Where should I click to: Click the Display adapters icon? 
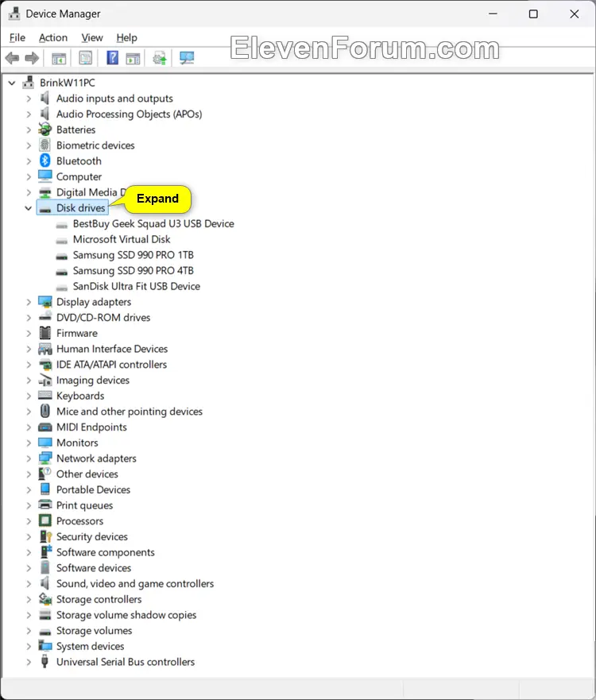click(45, 302)
